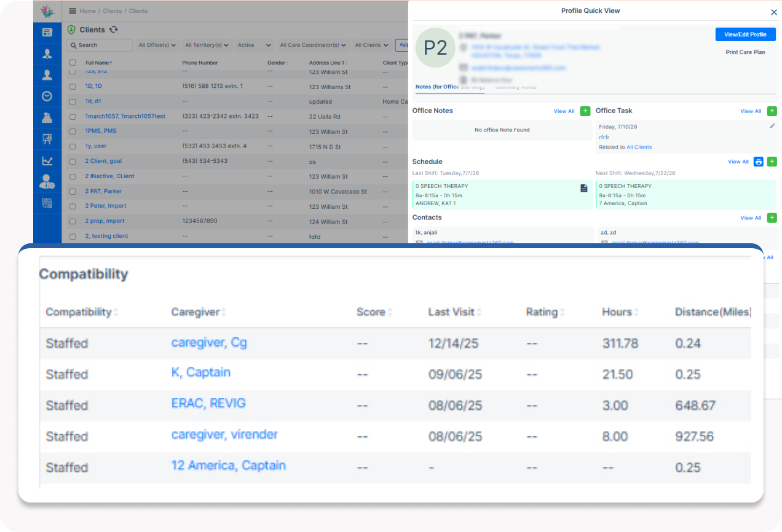Viewport: 782px width, 532px height.
Task: Open the dashboard icon at top of sidebar
Action: tap(47, 33)
